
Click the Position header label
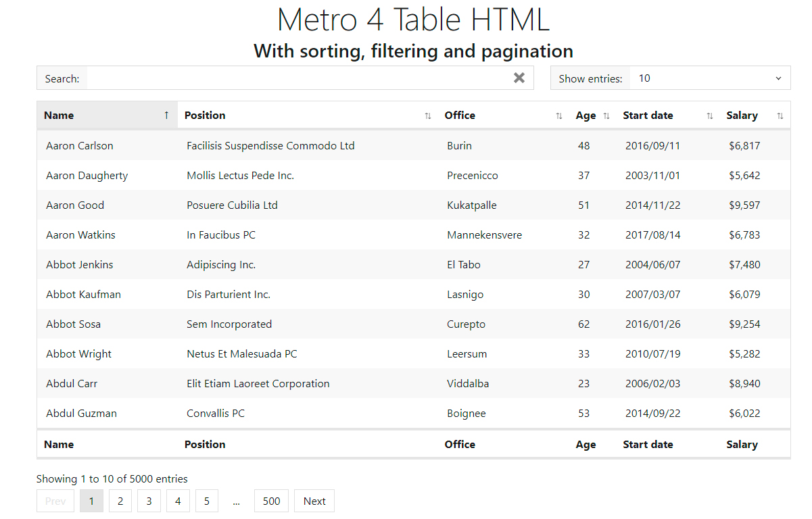point(205,116)
